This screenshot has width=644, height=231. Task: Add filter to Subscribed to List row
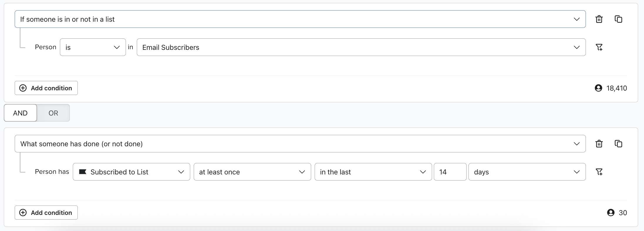click(x=599, y=172)
